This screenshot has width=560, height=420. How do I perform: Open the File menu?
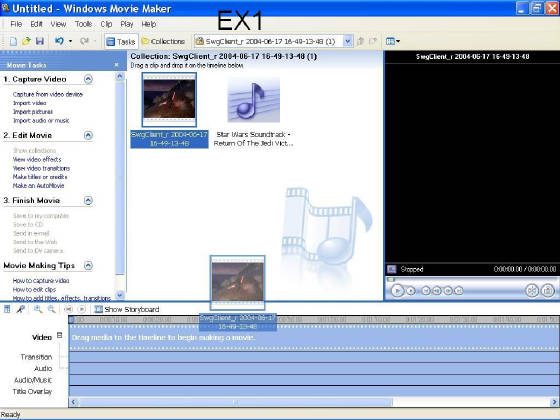point(16,24)
